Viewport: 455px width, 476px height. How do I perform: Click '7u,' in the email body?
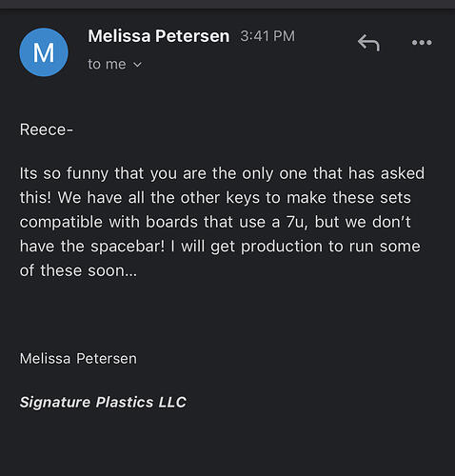click(x=297, y=222)
